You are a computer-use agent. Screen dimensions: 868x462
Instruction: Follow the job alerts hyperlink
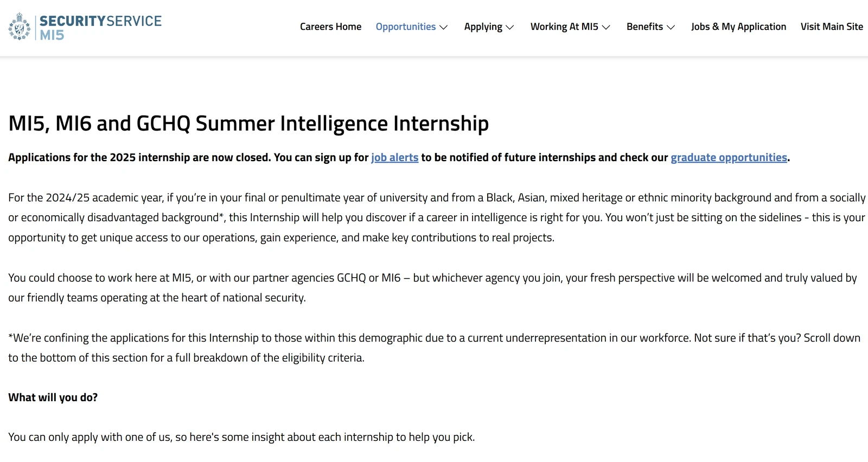[394, 157]
